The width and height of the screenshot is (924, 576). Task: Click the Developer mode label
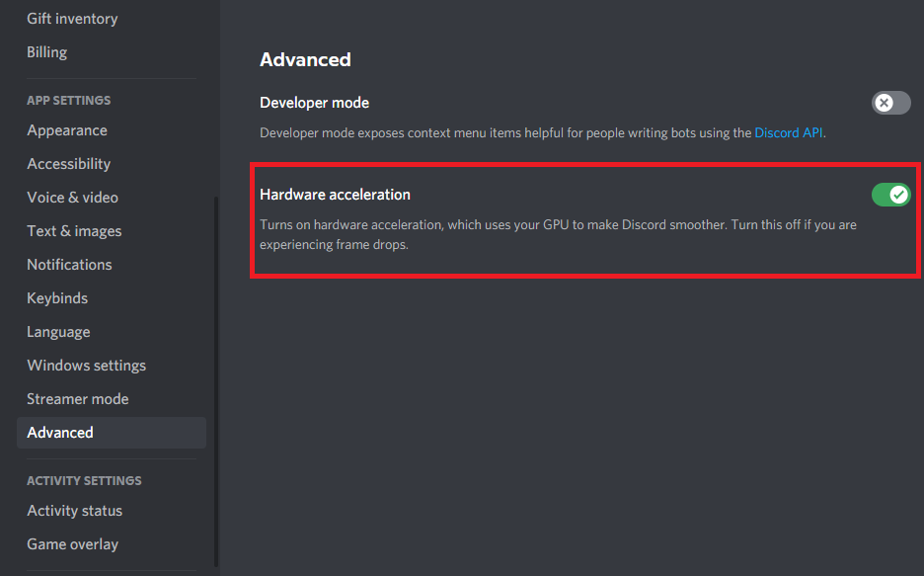(x=314, y=103)
